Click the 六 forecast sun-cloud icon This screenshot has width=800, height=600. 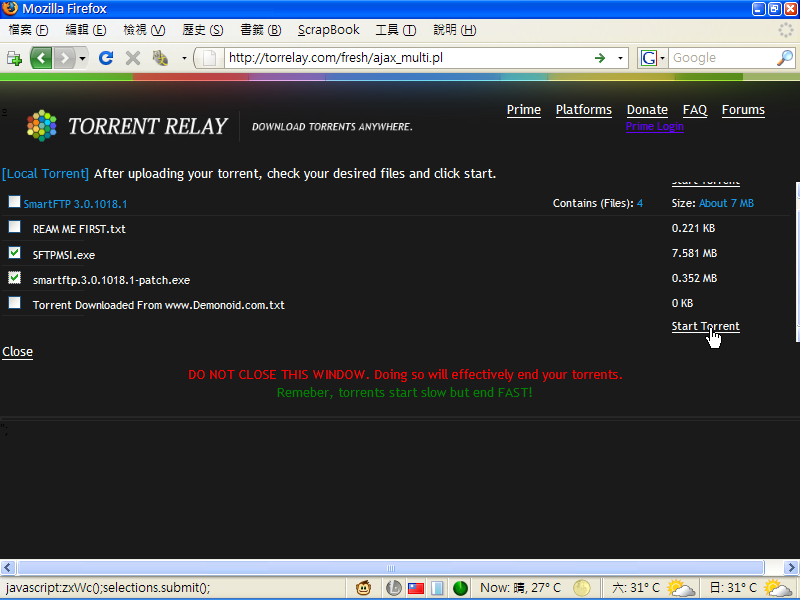pyautogui.click(x=681, y=588)
